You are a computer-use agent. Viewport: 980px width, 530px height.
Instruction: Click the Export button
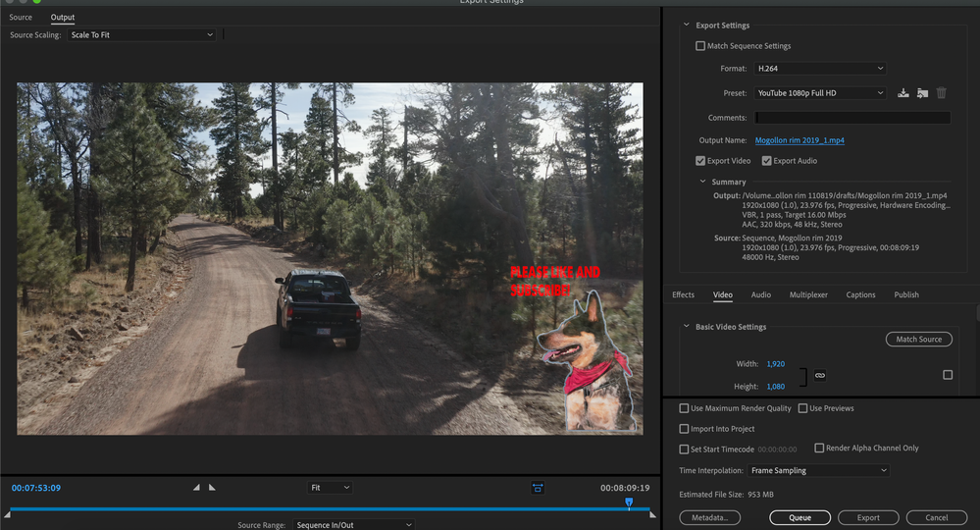[x=868, y=517]
